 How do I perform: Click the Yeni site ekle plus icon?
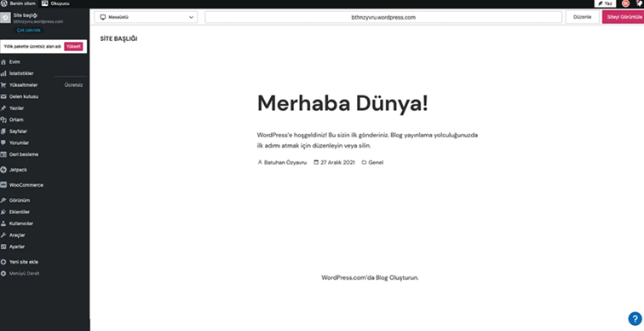(x=3, y=262)
